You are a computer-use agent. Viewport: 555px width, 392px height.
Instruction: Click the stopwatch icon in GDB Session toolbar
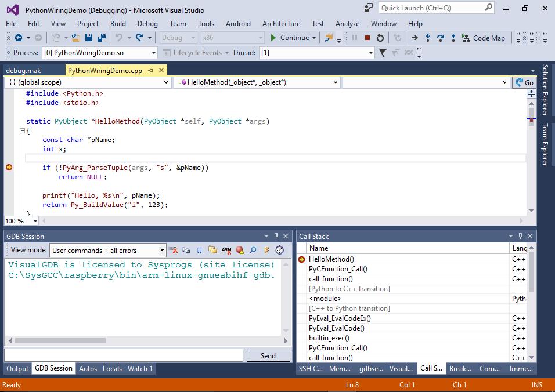point(280,250)
